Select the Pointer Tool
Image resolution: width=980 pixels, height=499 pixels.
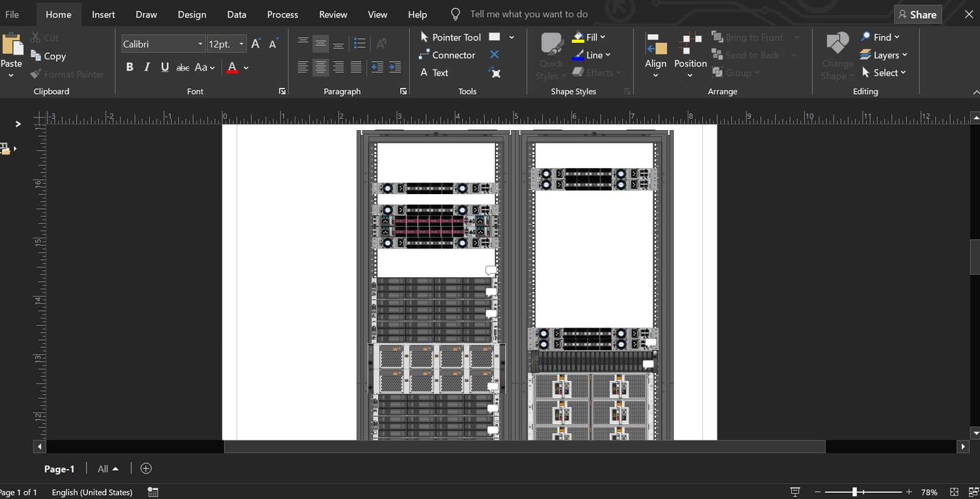pyautogui.click(x=450, y=37)
